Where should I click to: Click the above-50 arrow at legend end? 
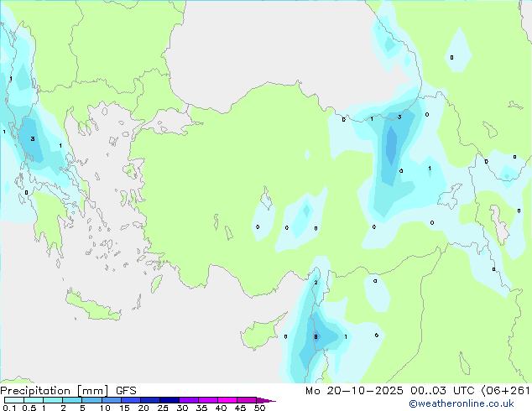coord(266,400)
